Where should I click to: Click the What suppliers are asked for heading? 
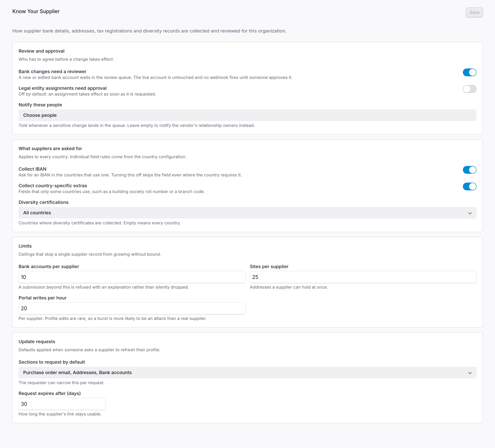tap(50, 149)
